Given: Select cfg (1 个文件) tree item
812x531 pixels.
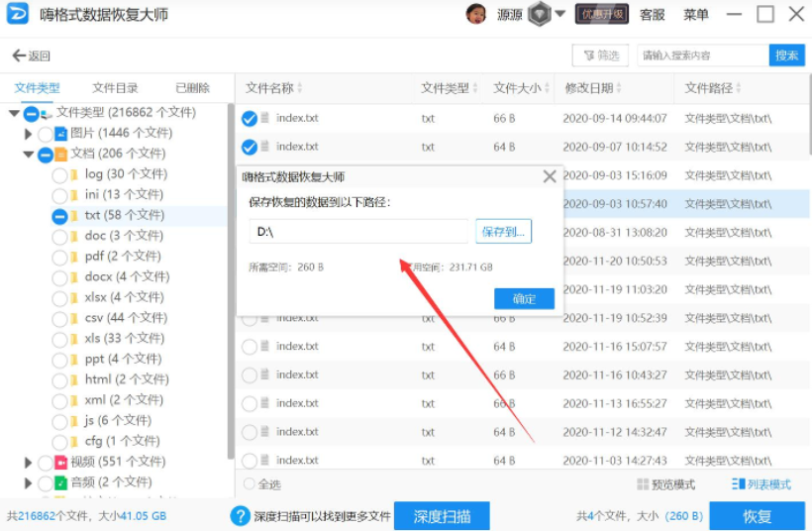Looking at the screenshot, I should [x=122, y=442].
